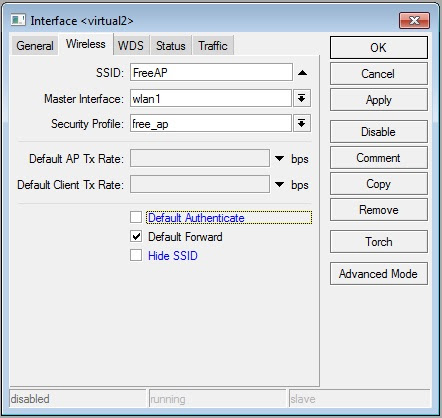Click the Apply button
Viewport: 442px width, 418px height.
pos(379,100)
